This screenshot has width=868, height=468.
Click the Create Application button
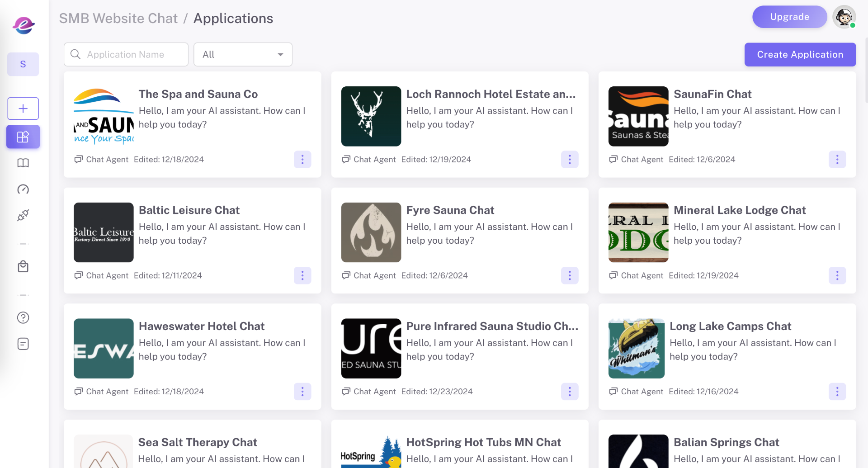(x=800, y=55)
